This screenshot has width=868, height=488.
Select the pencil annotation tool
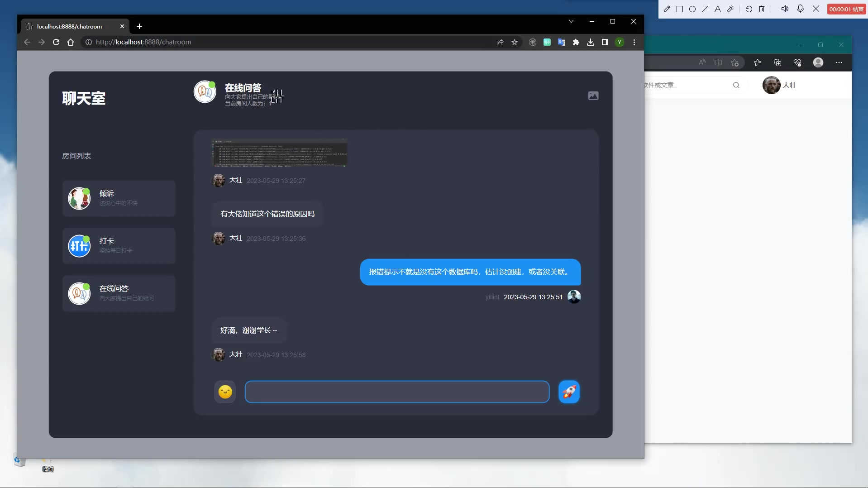coord(667,9)
